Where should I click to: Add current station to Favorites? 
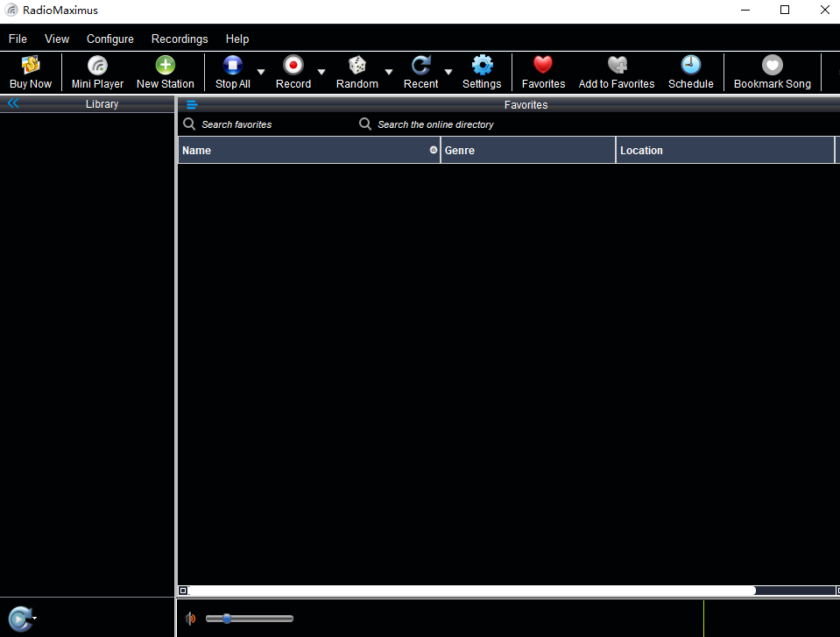616,71
